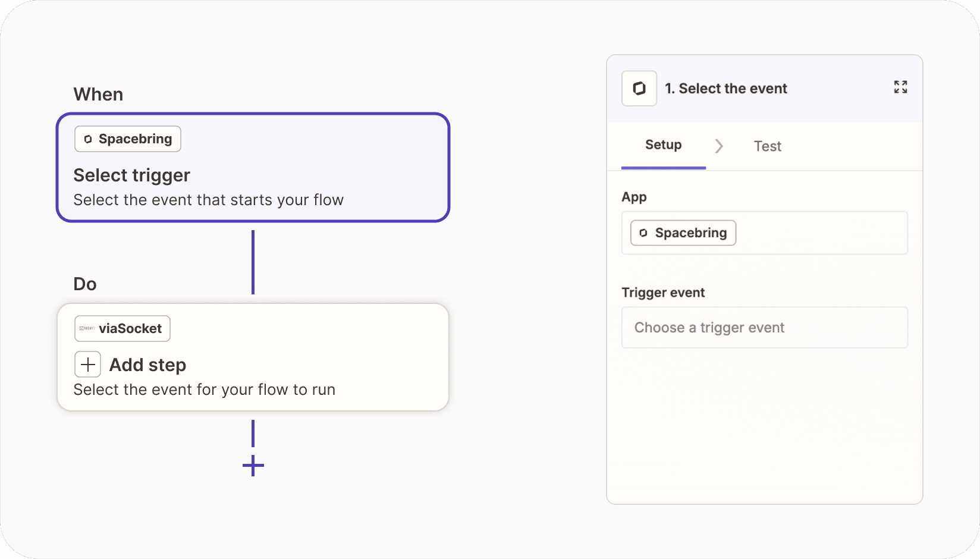980x559 pixels.
Task: Click the chevron arrow between Setup and Test
Action: 719,146
